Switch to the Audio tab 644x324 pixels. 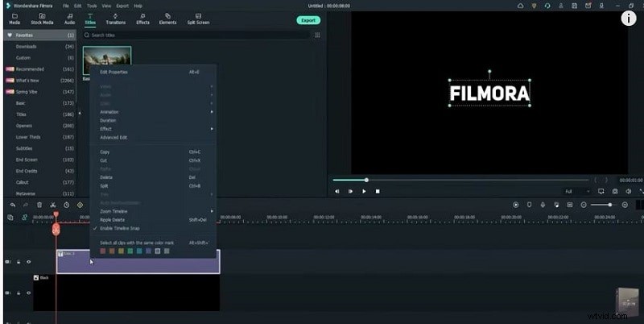coord(69,19)
